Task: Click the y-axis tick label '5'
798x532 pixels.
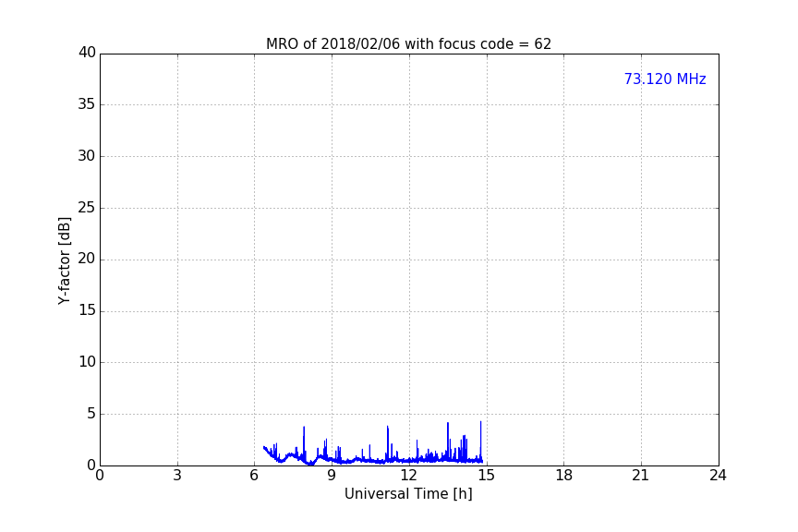Action: (91, 414)
